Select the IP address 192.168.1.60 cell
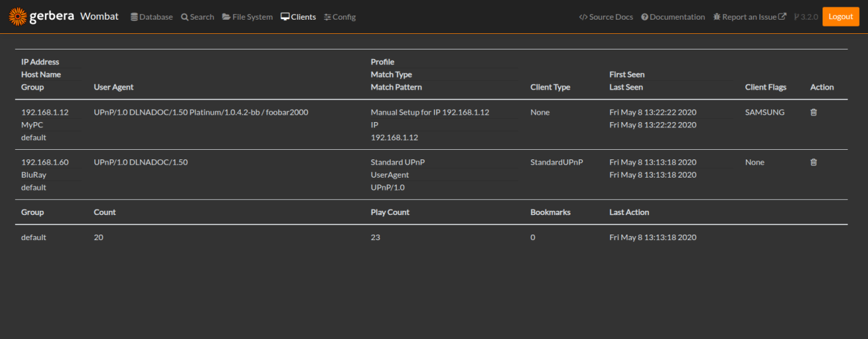Screen dimensions: 868x339 45,163
